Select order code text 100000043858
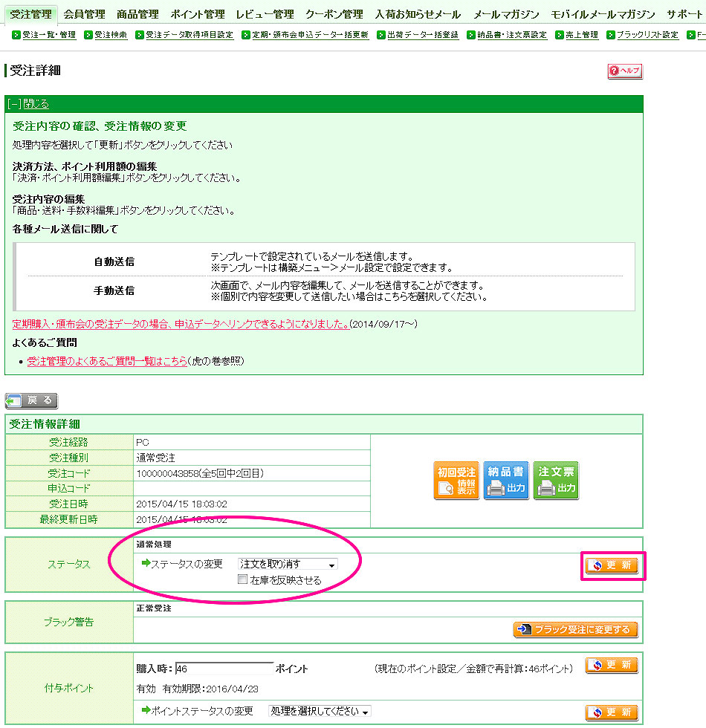Viewport: 706px width, 728px height. 167,474
